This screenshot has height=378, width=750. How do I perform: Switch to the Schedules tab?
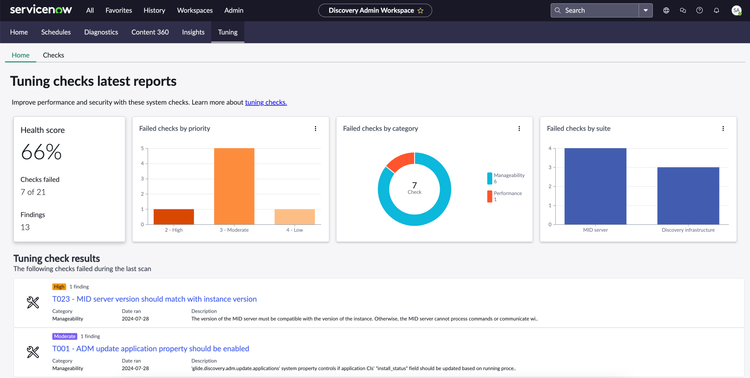point(56,32)
